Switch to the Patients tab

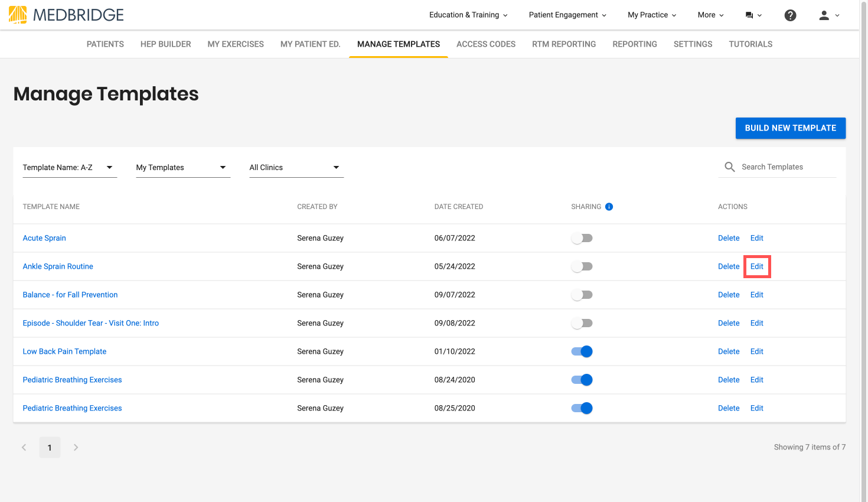[x=105, y=44]
